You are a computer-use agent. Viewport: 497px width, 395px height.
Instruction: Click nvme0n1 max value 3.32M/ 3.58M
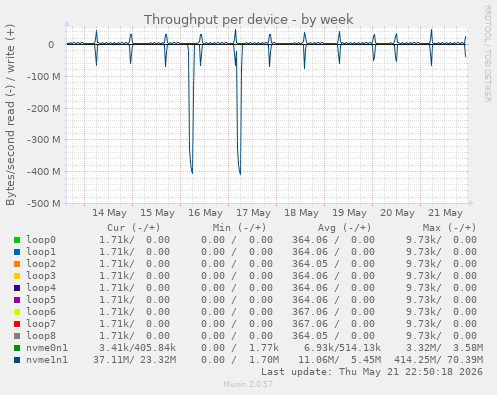click(444, 348)
